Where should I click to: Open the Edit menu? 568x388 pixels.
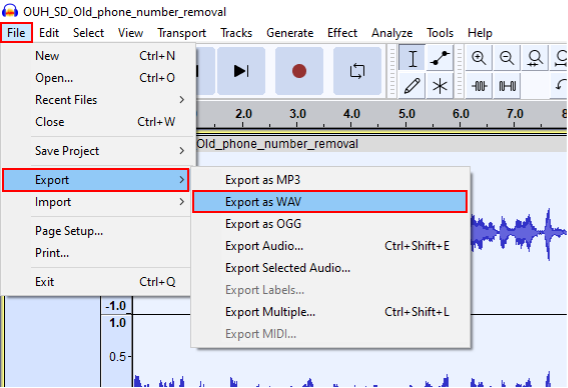coord(49,33)
